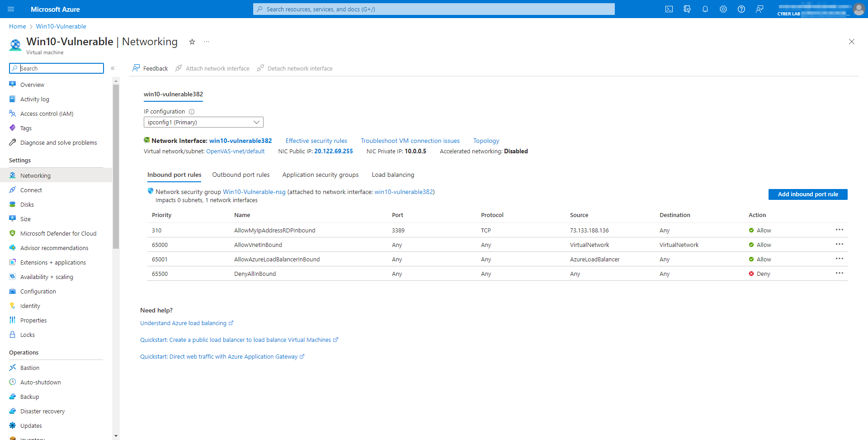868x440 pixels.
Task: Open the ipconfig1 (Primary) dropdown
Action: point(203,122)
